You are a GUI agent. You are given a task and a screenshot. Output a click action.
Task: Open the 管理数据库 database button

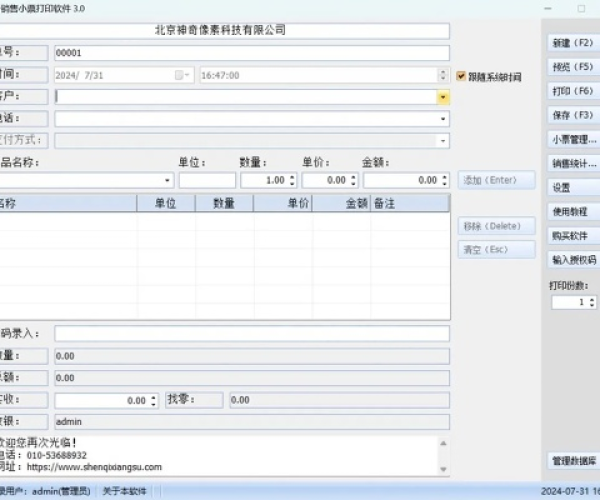574,461
